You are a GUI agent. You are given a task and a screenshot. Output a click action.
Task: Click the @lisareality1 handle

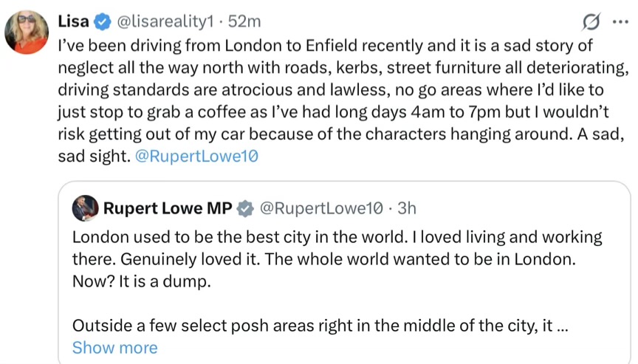tap(163, 21)
